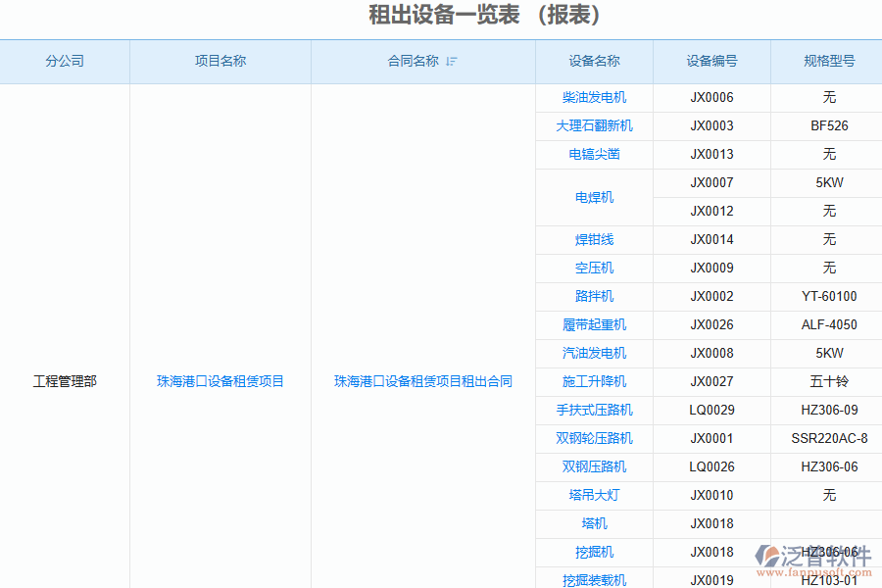The height and width of the screenshot is (588, 882).
Task: Click the sort icon beside 合同名称
Action: tap(452, 62)
